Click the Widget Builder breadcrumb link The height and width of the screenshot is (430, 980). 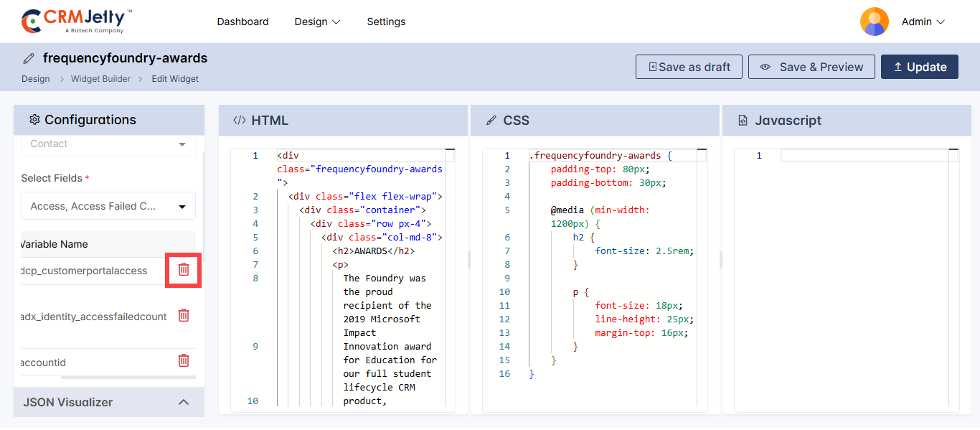[x=100, y=79]
